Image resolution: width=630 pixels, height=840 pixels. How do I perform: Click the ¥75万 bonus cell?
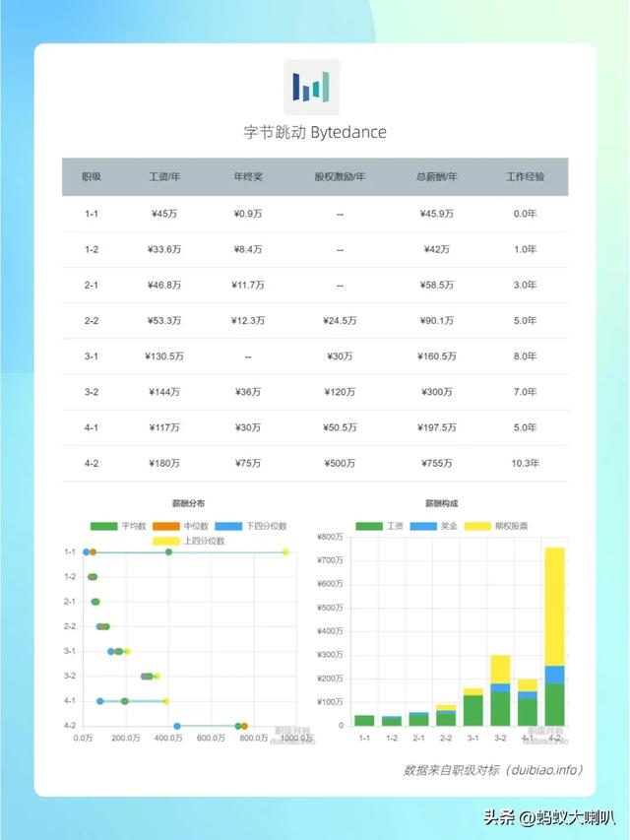[248, 464]
